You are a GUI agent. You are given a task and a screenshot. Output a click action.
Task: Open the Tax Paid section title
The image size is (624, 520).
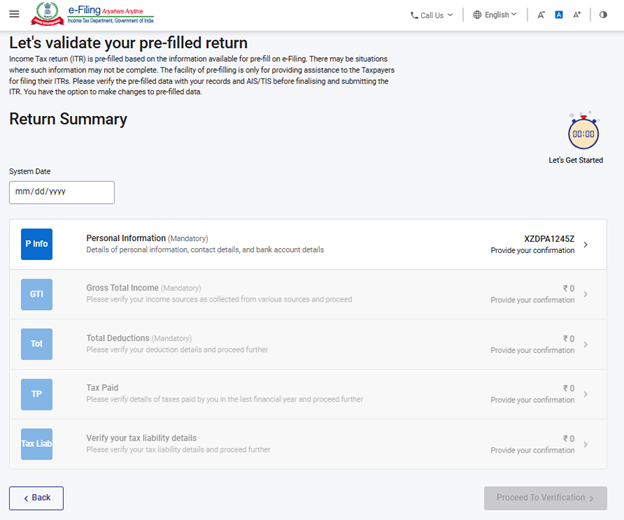[102, 388]
